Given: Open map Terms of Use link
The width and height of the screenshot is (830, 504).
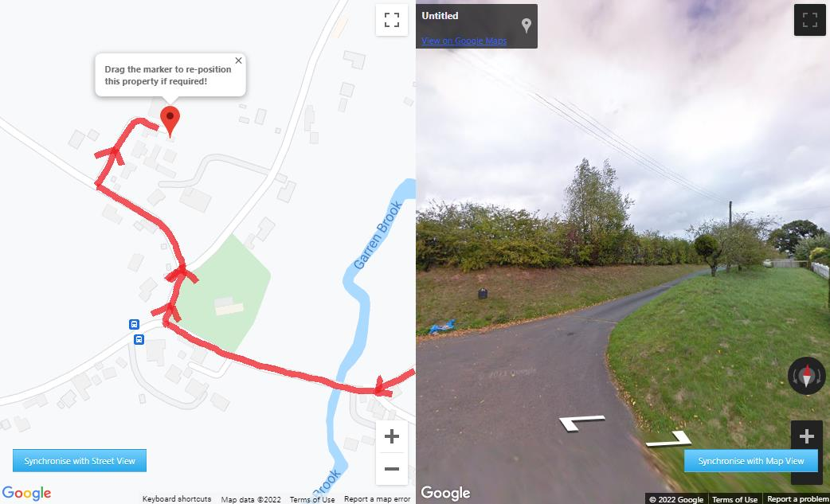Looking at the screenshot, I should coord(312,498).
